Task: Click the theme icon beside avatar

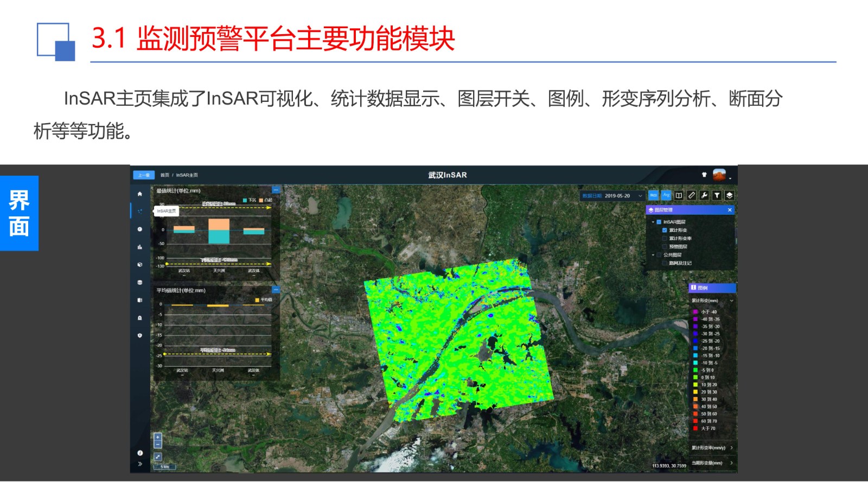Action: [704, 175]
